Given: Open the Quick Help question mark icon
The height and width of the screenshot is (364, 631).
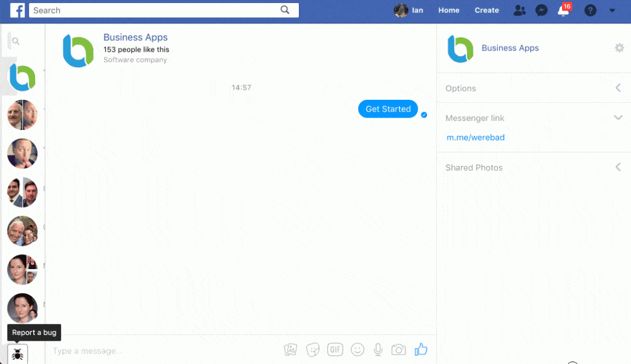Looking at the screenshot, I should pyautogui.click(x=590, y=10).
